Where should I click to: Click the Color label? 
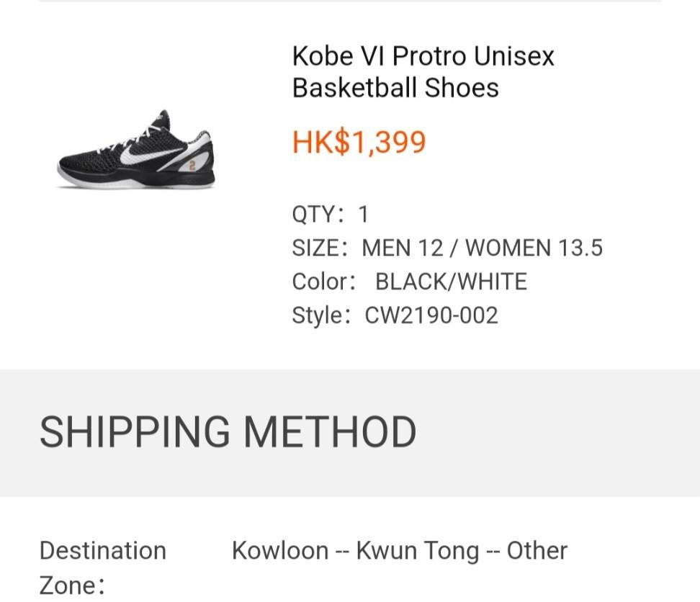click(323, 282)
